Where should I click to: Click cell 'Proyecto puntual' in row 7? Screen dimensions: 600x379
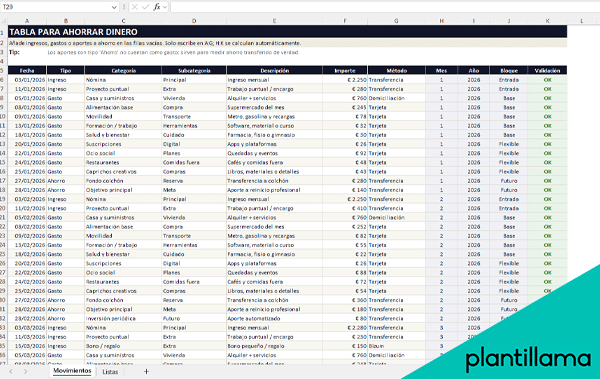[123, 89]
